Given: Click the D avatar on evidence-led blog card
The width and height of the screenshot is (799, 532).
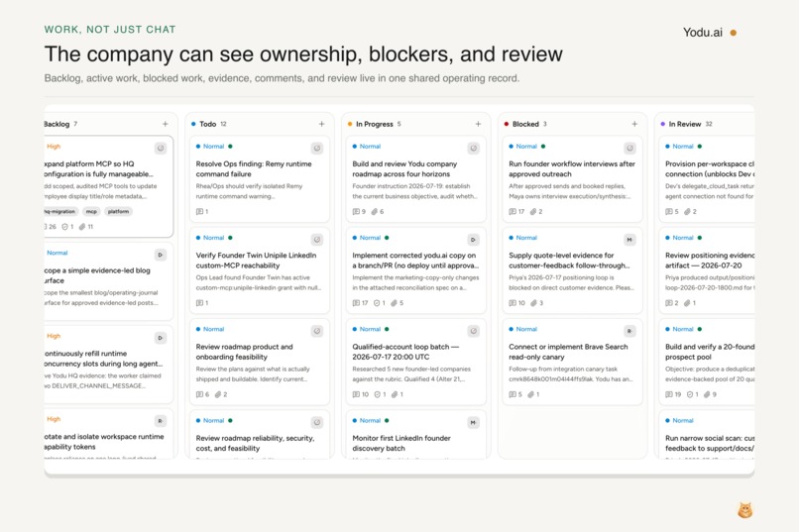Looking at the screenshot, I should pos(161,255).
